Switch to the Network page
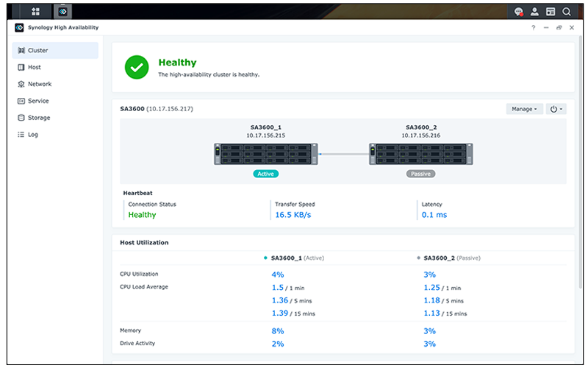 pyautogui.click(x=55, y=84)
